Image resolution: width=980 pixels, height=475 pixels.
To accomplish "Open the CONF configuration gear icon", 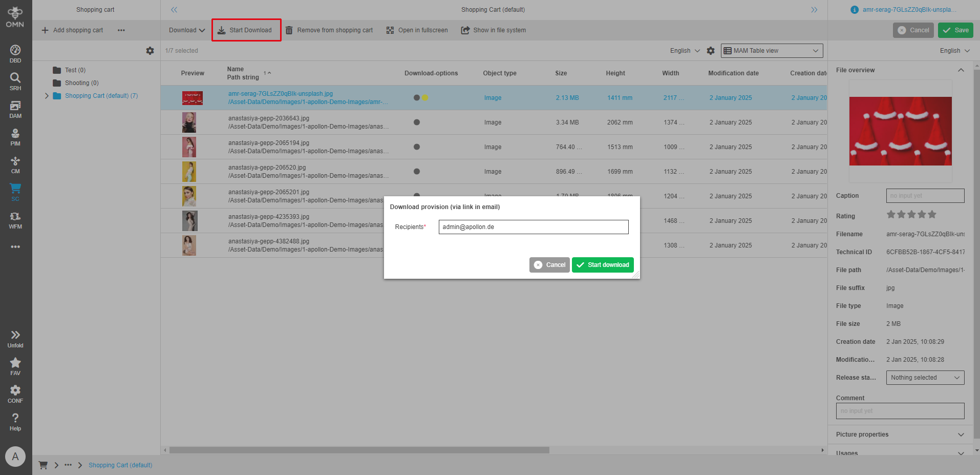I will pos(15,394).
